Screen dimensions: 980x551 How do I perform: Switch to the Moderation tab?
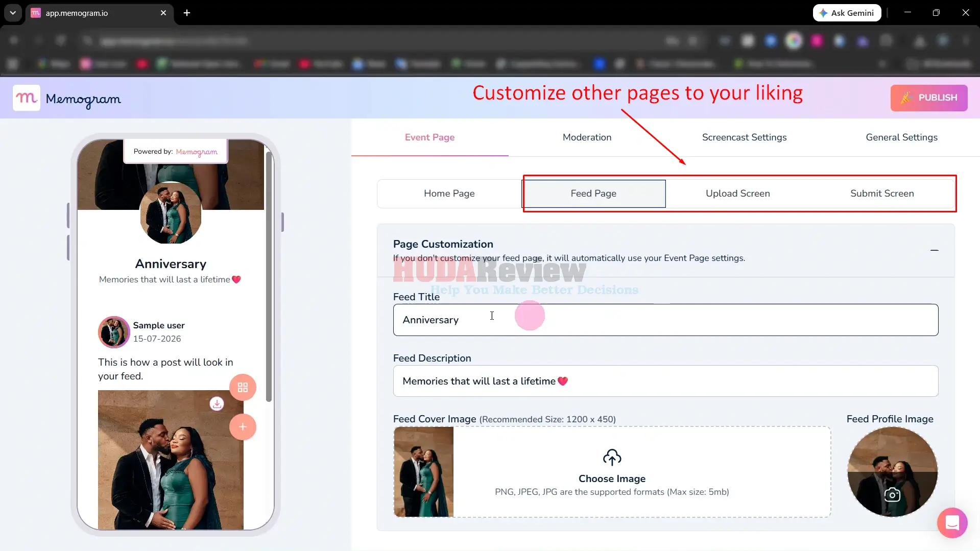[587, 137]
